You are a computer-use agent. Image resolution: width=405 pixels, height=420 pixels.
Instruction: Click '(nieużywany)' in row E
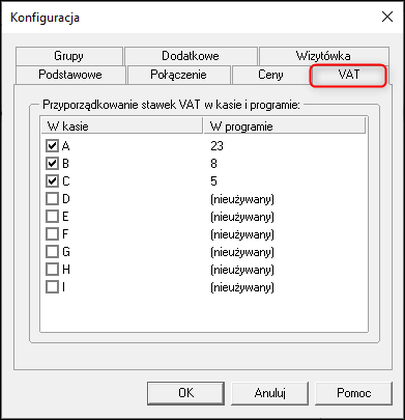point(242,217)
